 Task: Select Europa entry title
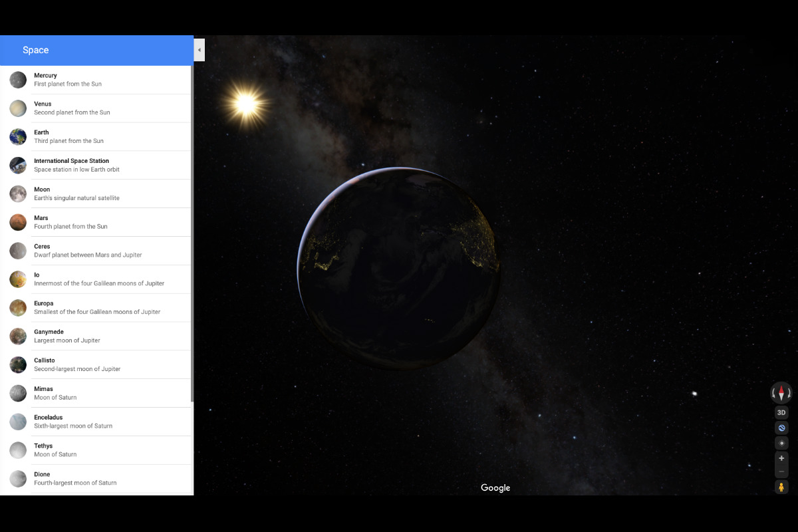tap(44, 303)
